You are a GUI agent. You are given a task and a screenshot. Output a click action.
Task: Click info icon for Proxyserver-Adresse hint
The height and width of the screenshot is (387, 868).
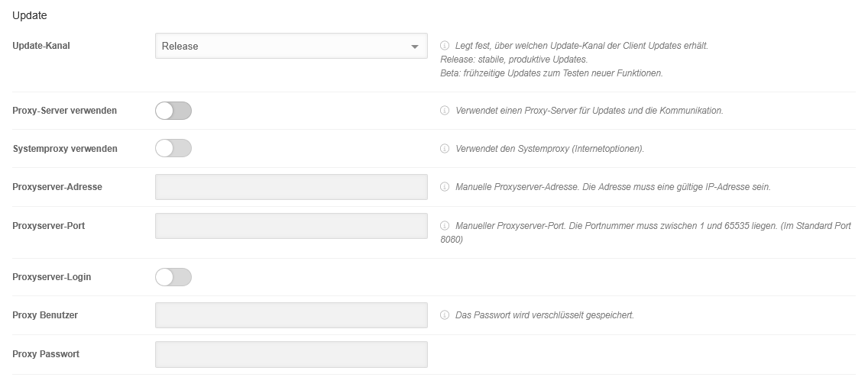(445, 187)
